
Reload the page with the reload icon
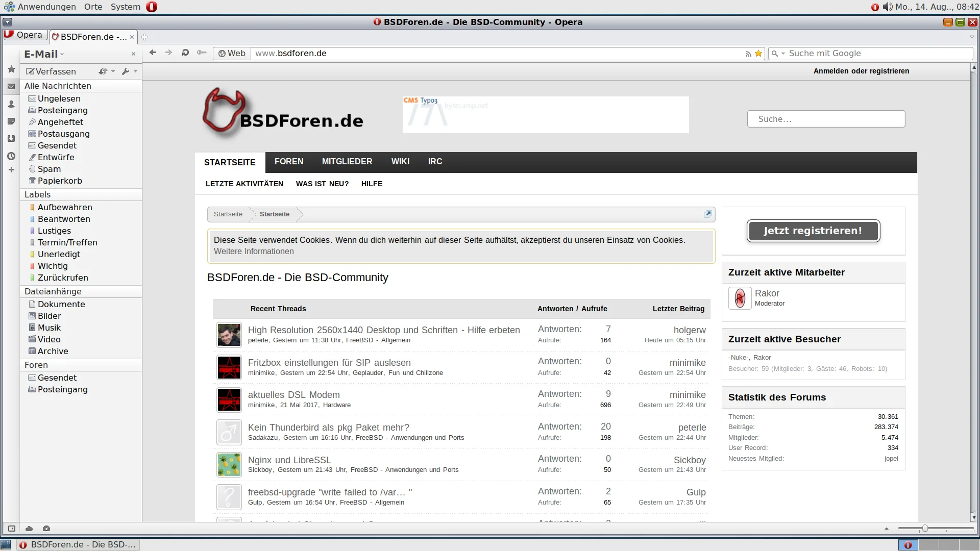pyautogui.click(x=185, y=53)
